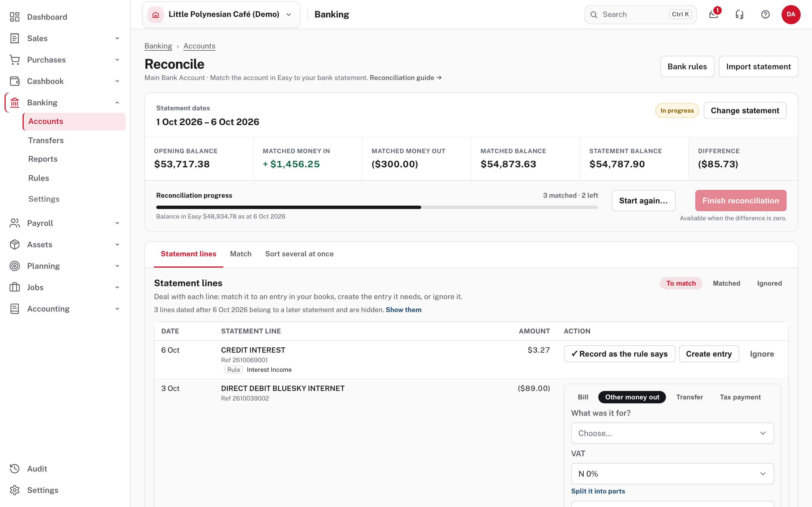Click the Import statement button

pos(758,66)
